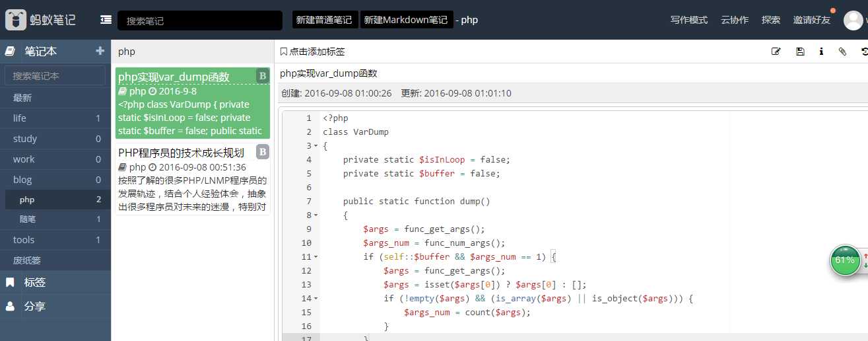Screen dimensions: 868x341
Task: Click 新建Markdown笔记 button
Action: (406, 20)
